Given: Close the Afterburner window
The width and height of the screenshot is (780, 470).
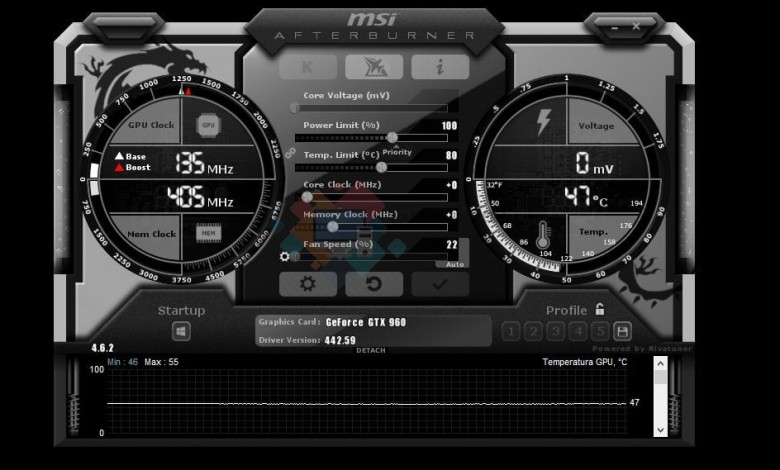Looking at the screenshot, I should point(636,26).
